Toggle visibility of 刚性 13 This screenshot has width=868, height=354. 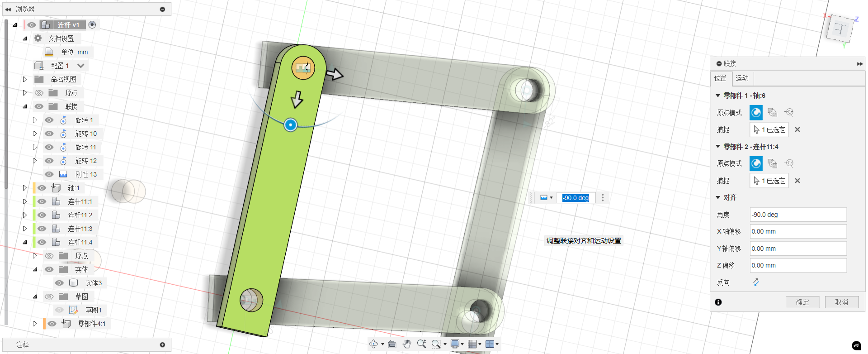pos(49,174)
